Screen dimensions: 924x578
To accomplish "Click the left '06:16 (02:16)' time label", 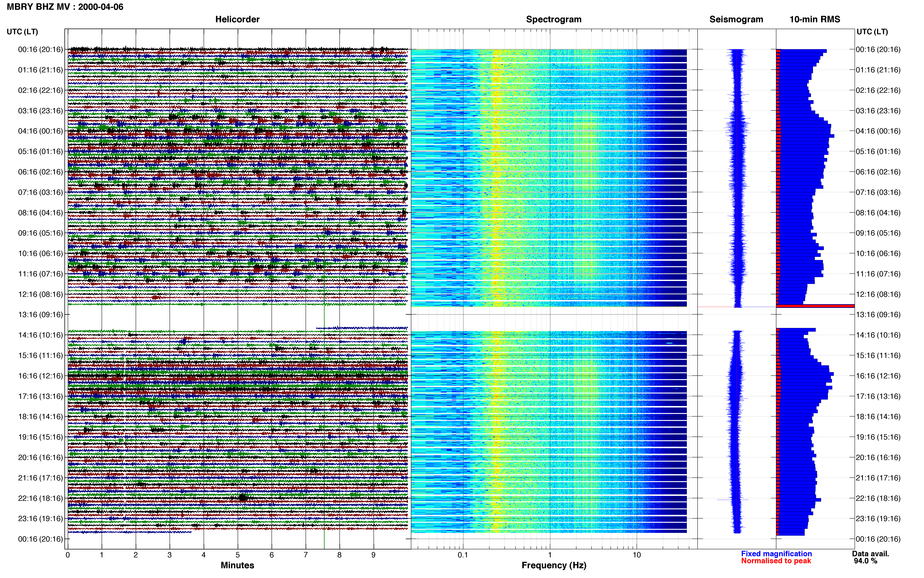I will [x=41, y=172].
